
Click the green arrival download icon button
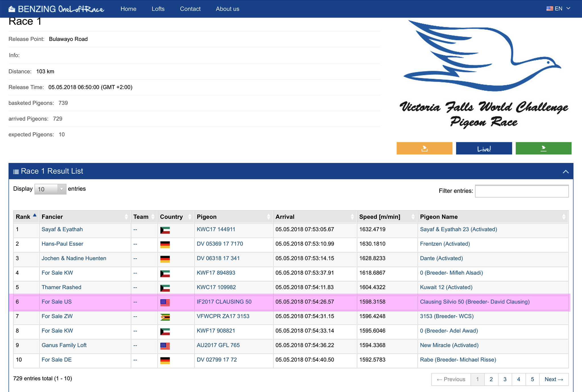pyautogui.click(x=543, y=148)
